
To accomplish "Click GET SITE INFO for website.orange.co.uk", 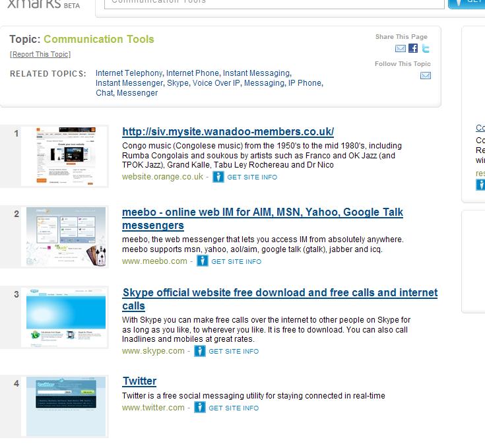I will click(x=252, y=177).
